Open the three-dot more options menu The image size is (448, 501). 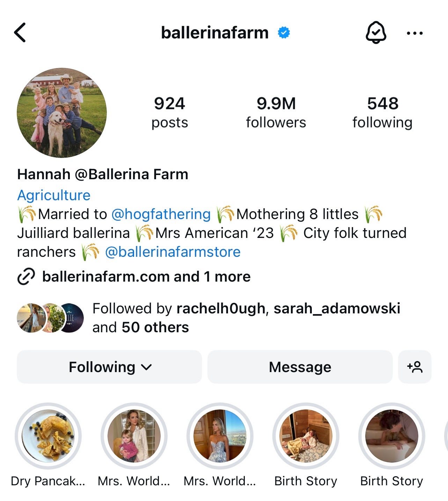(x=415, y=33)
